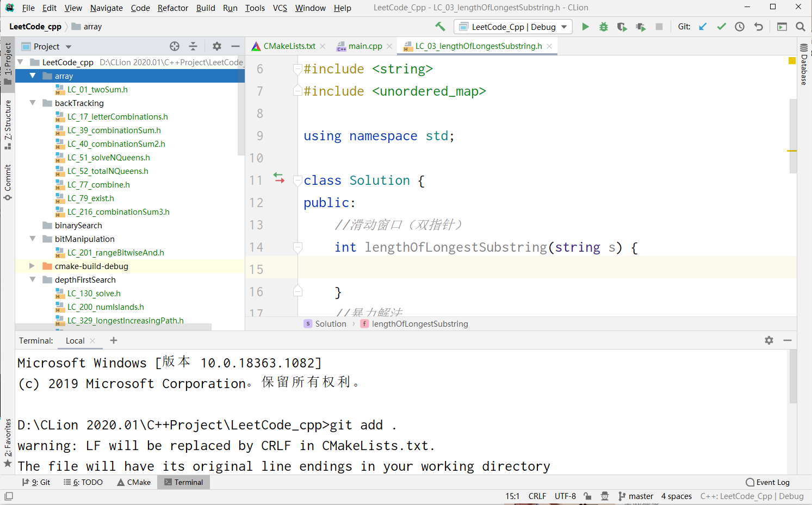Viewport: 812px width, 505px height.
Task: Hide the Project panel with minus icon
Action: 235,46
